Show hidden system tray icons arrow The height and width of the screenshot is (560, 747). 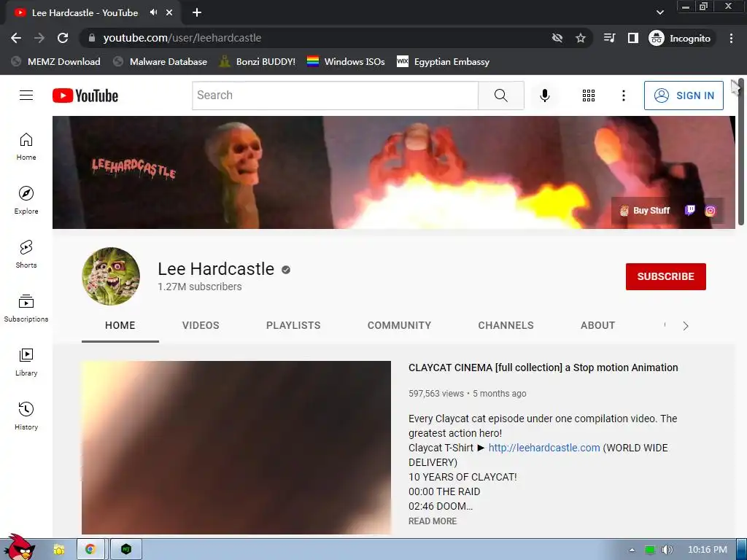(632, 550)
